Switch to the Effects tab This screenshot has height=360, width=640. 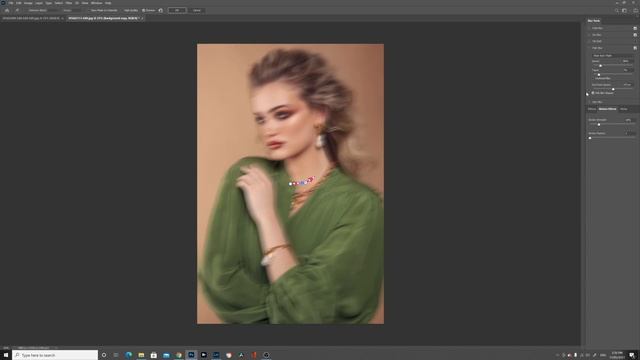[x=591, y=109]
